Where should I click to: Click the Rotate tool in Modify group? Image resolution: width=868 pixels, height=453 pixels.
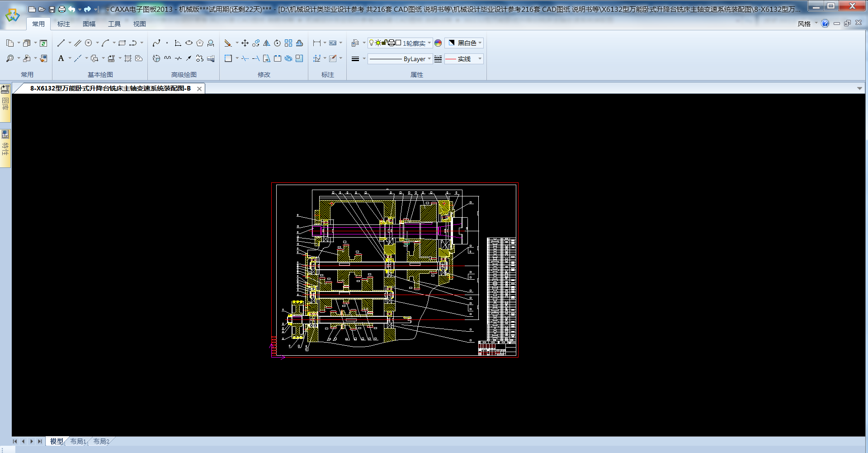click(x=278, y=43)
